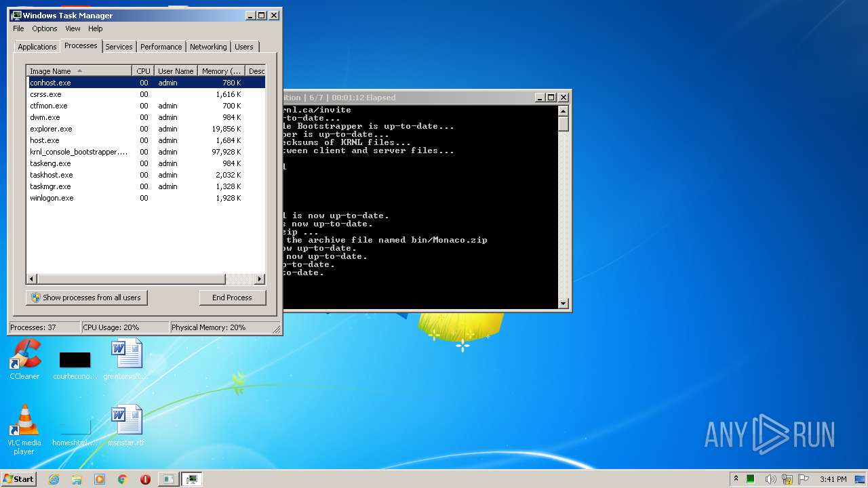
Task: Sort by Description column header
Action: click(256, 70)
